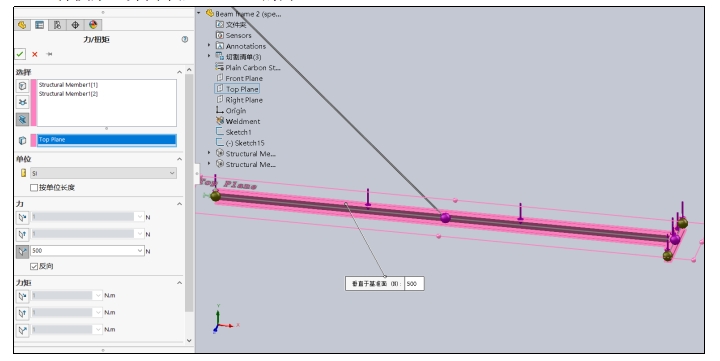Collapse the 力矩 section
Viewport: 720px width, 361px height.
coord(179,283)
